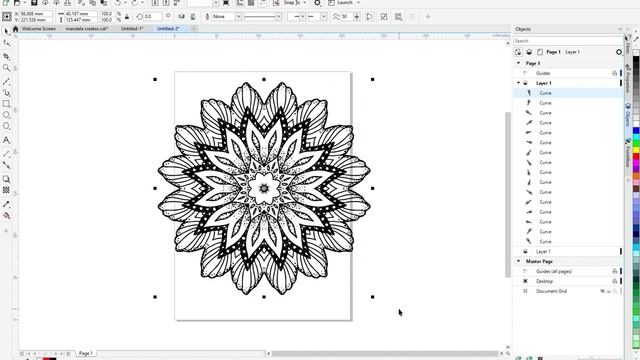Select the first highlighted Curve object
Image resolution: width=640 pixels, height=360 pixels.
(567, 93)
